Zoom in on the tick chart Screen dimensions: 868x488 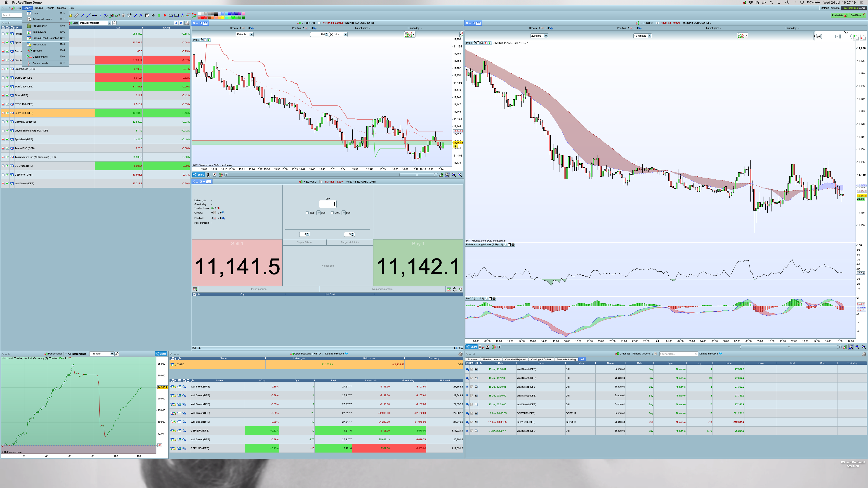coord(460,175)
